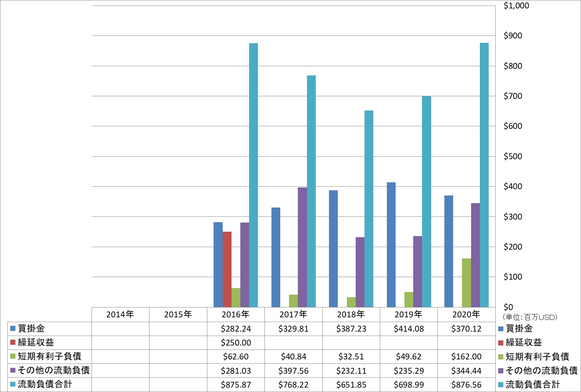Click the $387.23 cell for 2018
Viewport: 581px width, 392px height.
click(351, 329)
